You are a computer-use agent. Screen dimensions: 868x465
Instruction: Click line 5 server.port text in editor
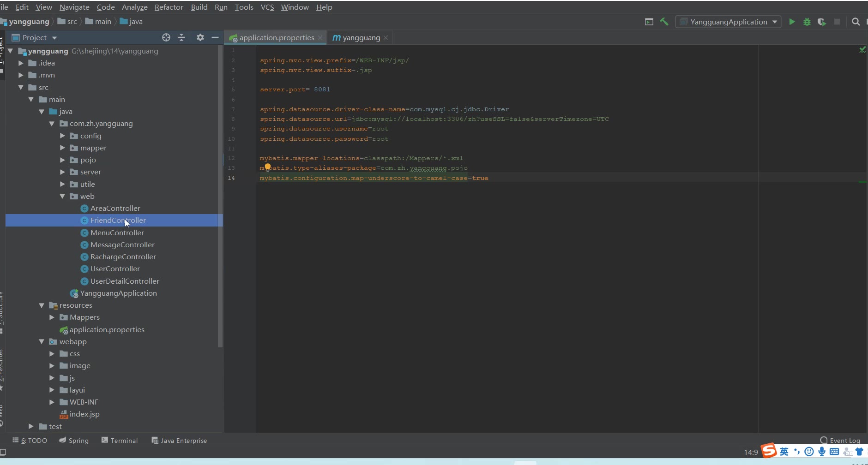(x=295, y=89)
